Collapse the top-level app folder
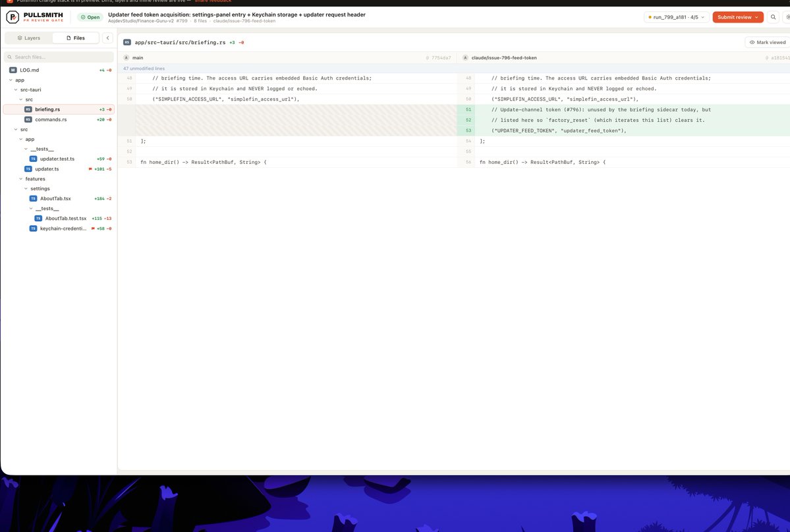Viewport: 790px width, 532px height. [11, 80]
